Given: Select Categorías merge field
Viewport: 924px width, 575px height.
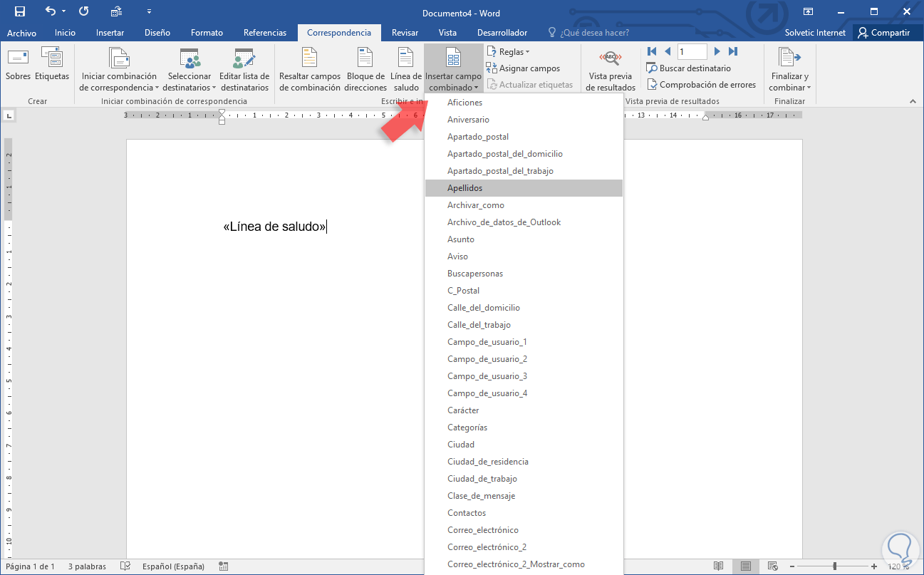Looking at the screenshot, I should pyautogui.click(x=524, y=428).
